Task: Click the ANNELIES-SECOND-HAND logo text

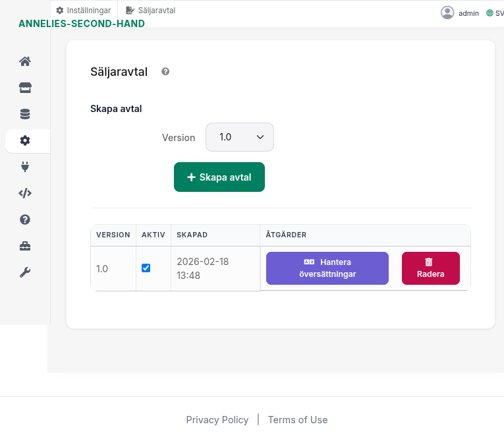Action: click(82, 24)
